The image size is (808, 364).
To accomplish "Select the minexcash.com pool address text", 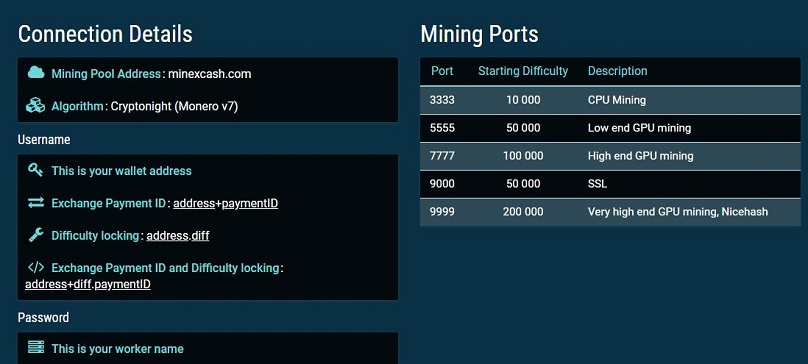I will pyautogui.click(x=209, y=74).
